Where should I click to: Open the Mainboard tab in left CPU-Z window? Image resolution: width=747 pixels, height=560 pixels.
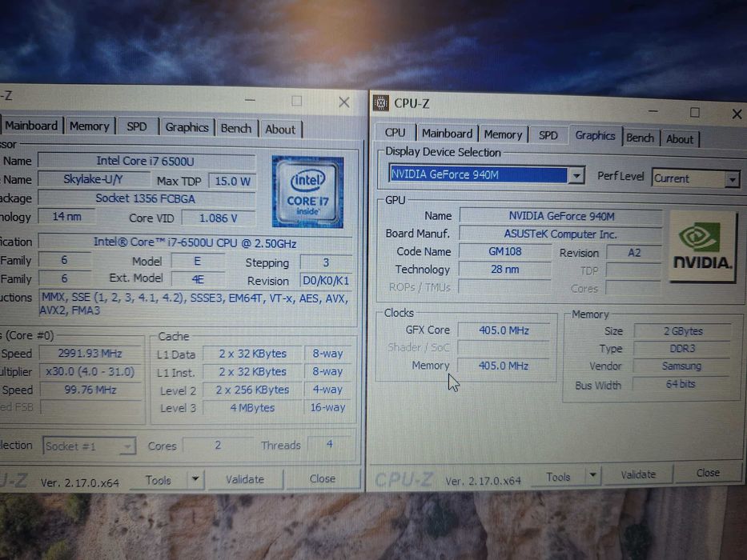tap(31, 126)
